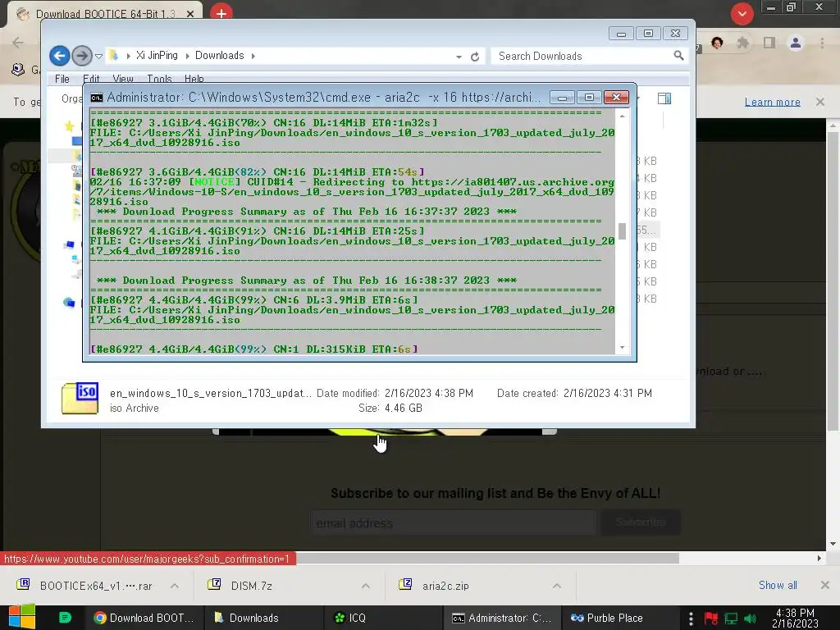
Task: Click the page horizontal scrollbar right arrow
Action: coord(819,558)
